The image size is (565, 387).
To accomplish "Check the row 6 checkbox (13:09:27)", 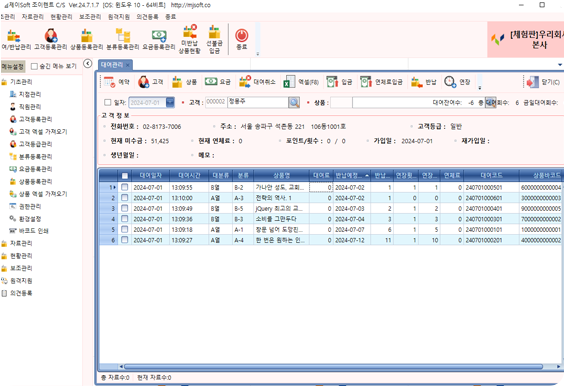I will pyautogui.click(x=125, y=240).
